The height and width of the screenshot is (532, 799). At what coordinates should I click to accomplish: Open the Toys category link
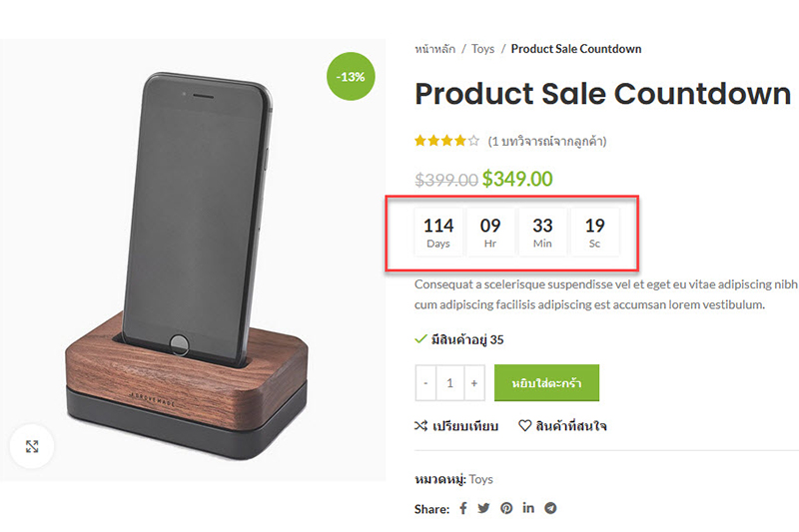tap(481, 479)
